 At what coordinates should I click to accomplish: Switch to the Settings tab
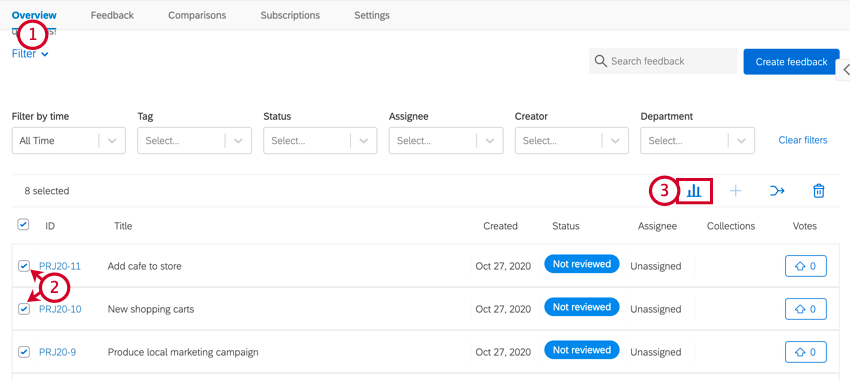[372, 15]
